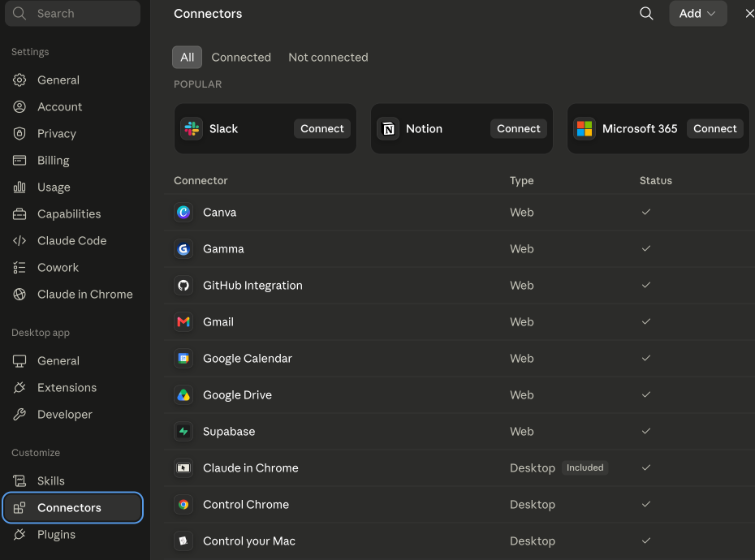This screenshot has height=560, width=755.
Task: Click the Privacy shield icon
Action: point(19,133)
